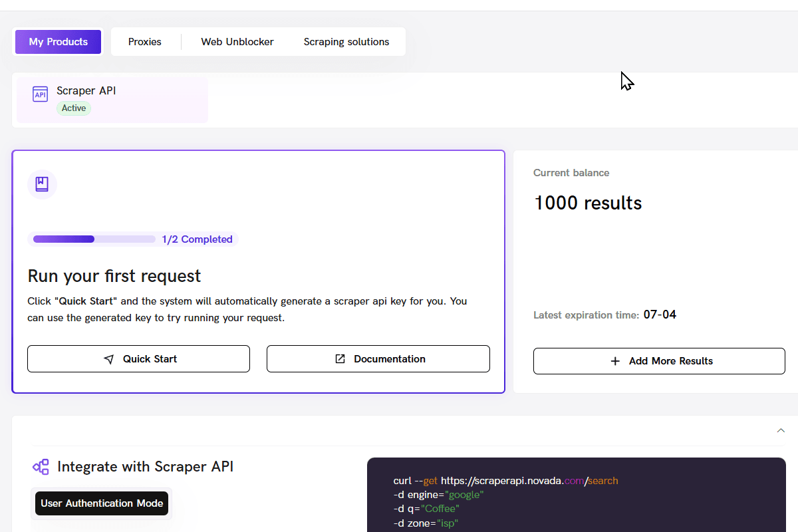This screenshot has height=532, width=798.
Task: Click the Active status badge
Action: (74, 108)
